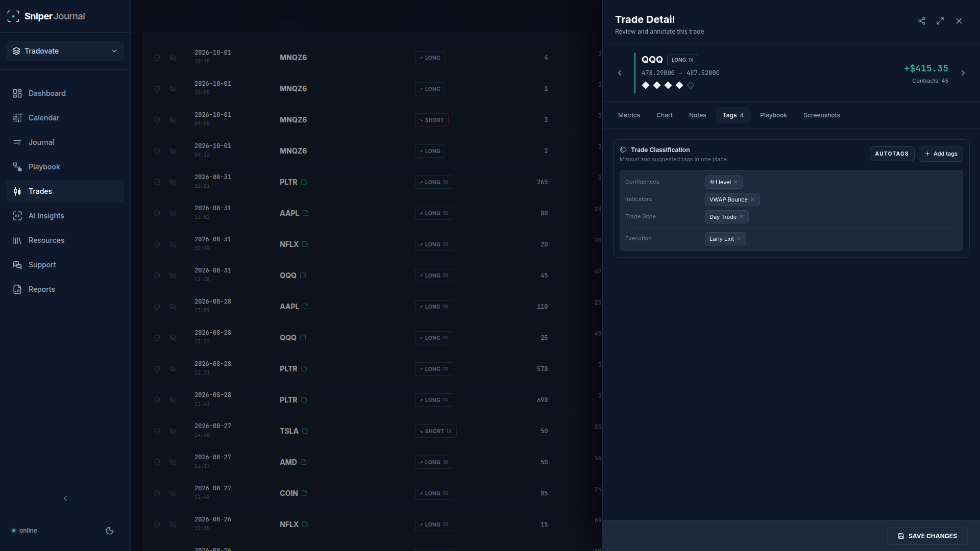Open Playbook in sidebar
Image resolution: width=980 pixels, height=551 pixels.
point(65,167)
